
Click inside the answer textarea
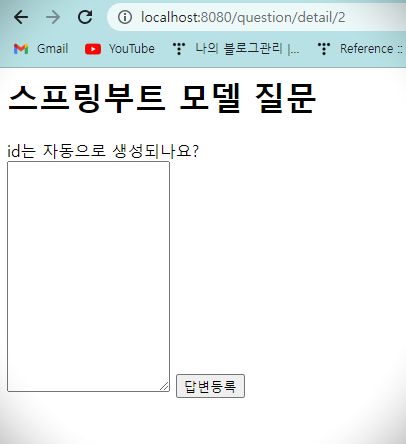(x=88, y=276)
